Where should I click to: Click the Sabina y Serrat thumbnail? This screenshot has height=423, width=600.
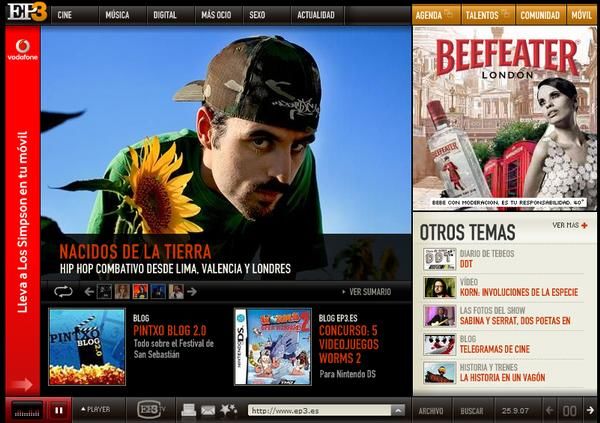tap(440, 316)
